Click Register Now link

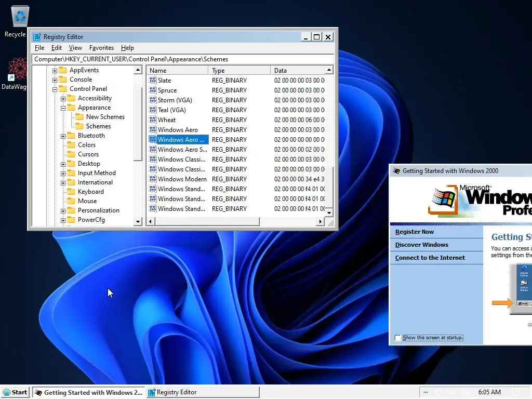[414, 232]
